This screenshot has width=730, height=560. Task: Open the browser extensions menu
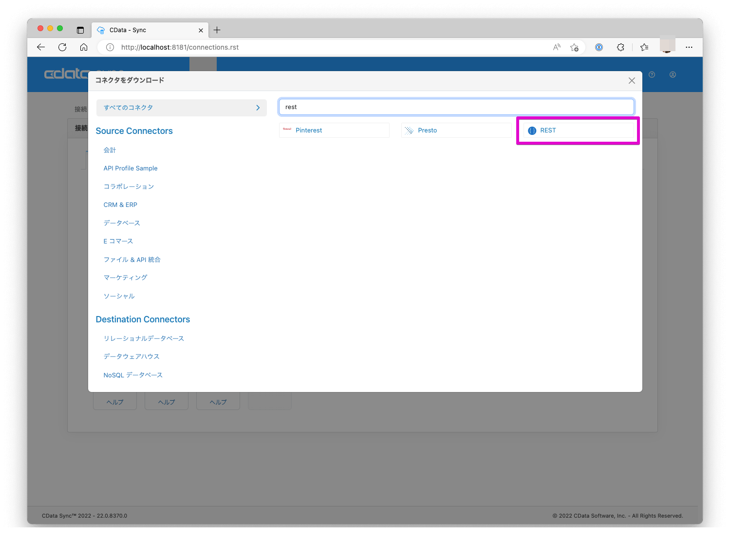coord(620,47)
